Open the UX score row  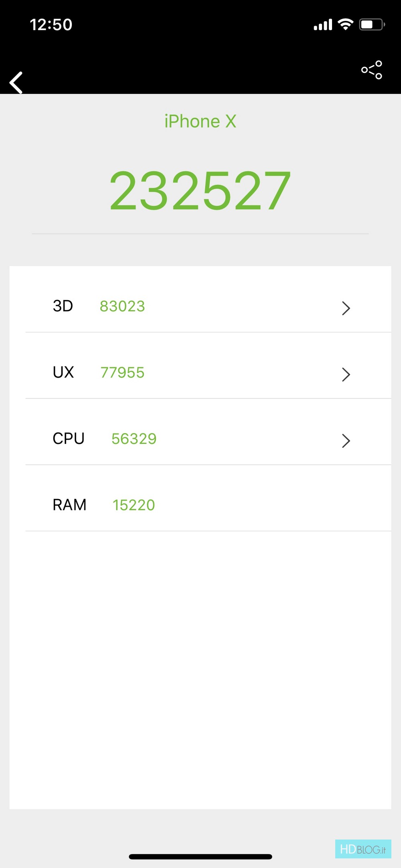click(200, 372)
